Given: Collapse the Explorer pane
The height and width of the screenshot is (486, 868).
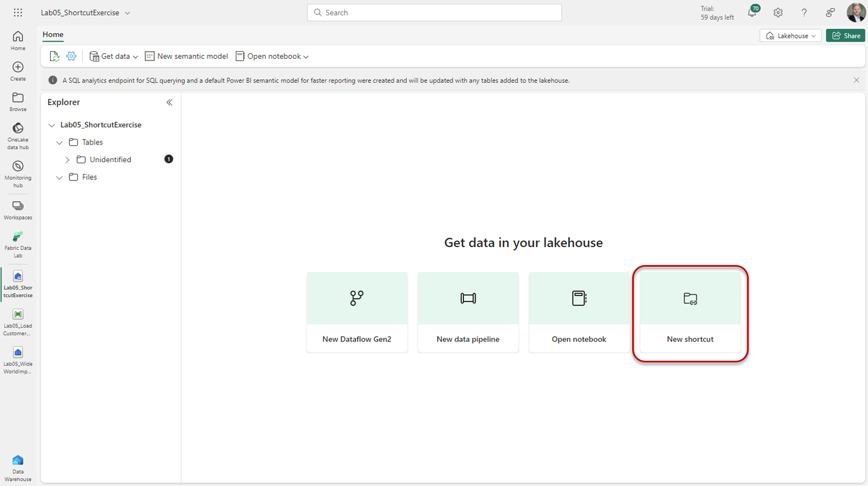Looking at the screenshot, I should tap(169, 102).
